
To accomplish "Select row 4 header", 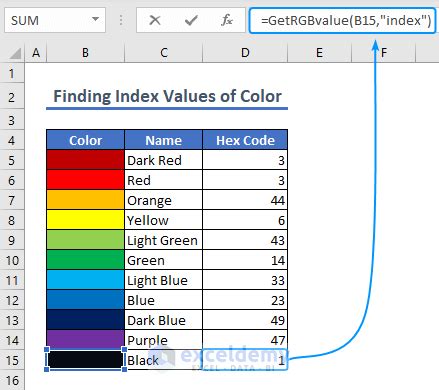I will [12, 140].
